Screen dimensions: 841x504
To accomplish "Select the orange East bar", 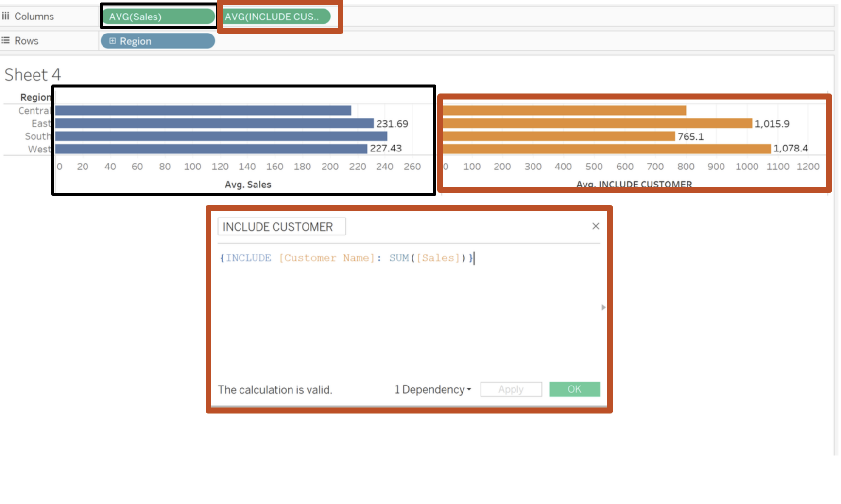I will 598,123.
